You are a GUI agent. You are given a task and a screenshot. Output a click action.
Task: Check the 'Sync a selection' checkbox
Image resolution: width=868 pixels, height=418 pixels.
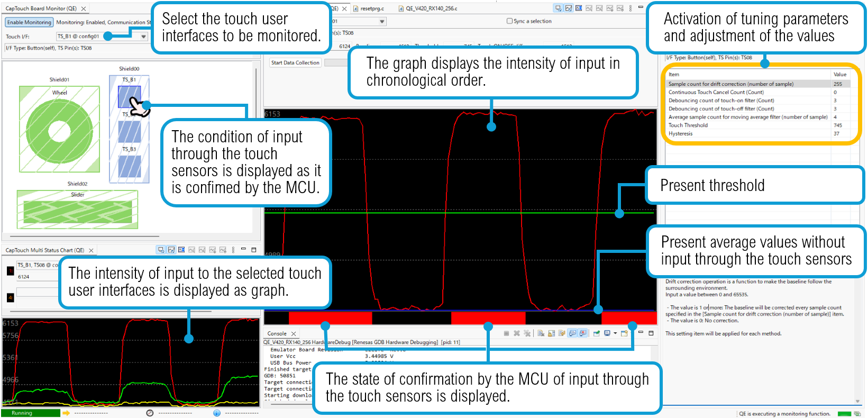509,21
